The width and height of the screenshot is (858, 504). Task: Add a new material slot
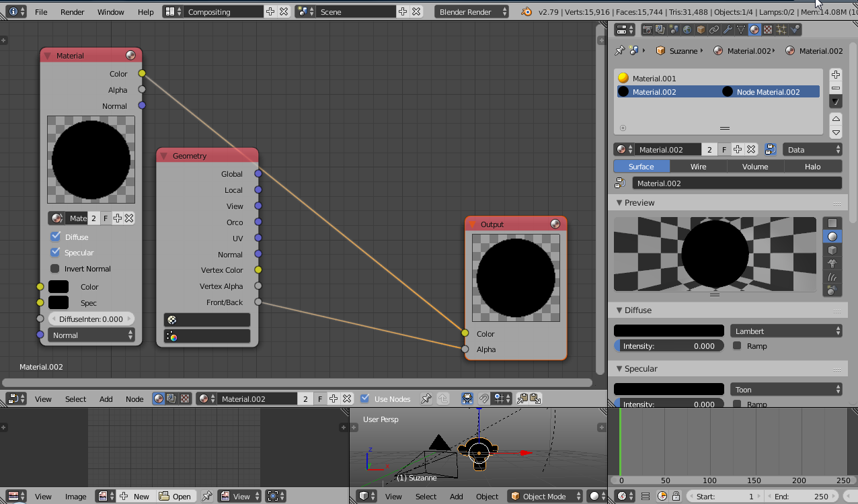point(835,75)
